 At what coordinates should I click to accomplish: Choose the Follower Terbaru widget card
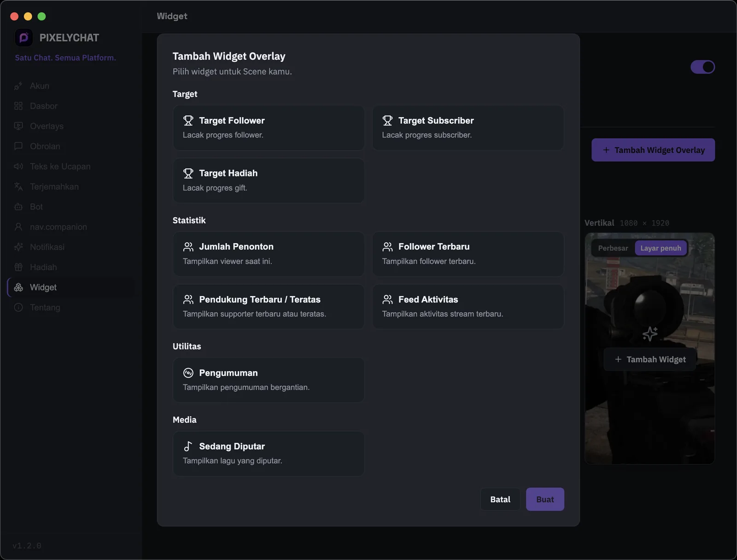(x=468, y=254)
